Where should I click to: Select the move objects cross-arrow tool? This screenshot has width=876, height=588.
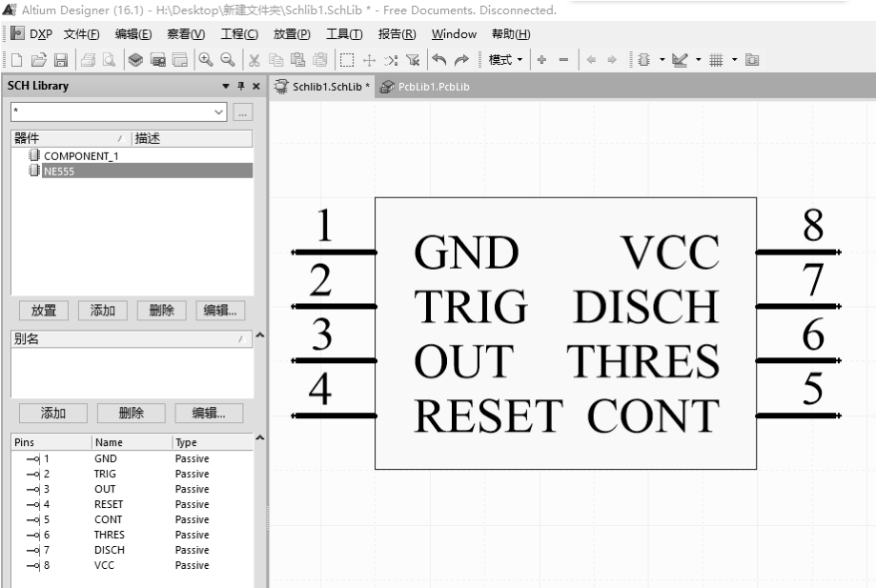(x=369, y=60)
